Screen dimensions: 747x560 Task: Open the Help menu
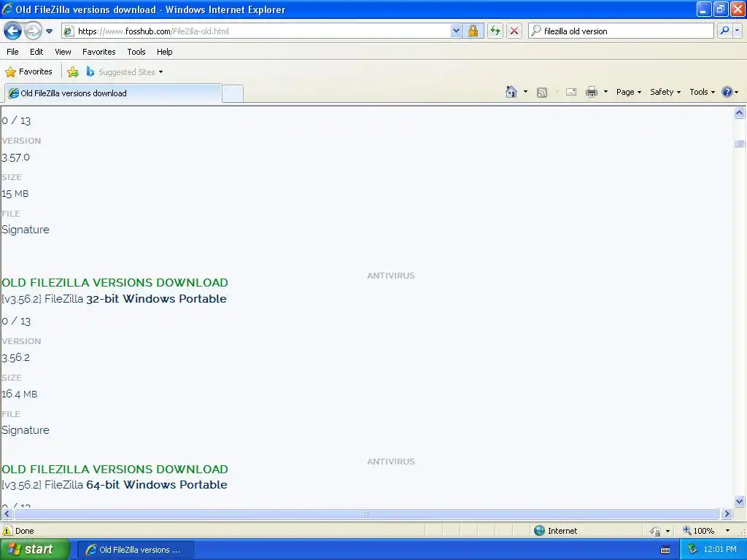165,52
